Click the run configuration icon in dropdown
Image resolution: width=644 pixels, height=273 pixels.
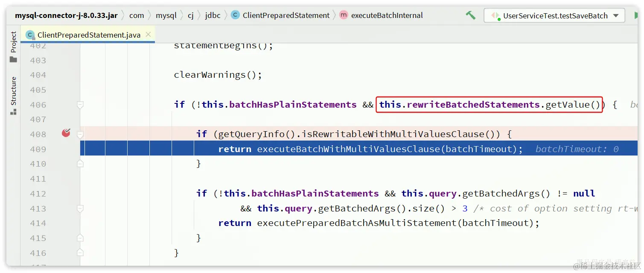495,16
